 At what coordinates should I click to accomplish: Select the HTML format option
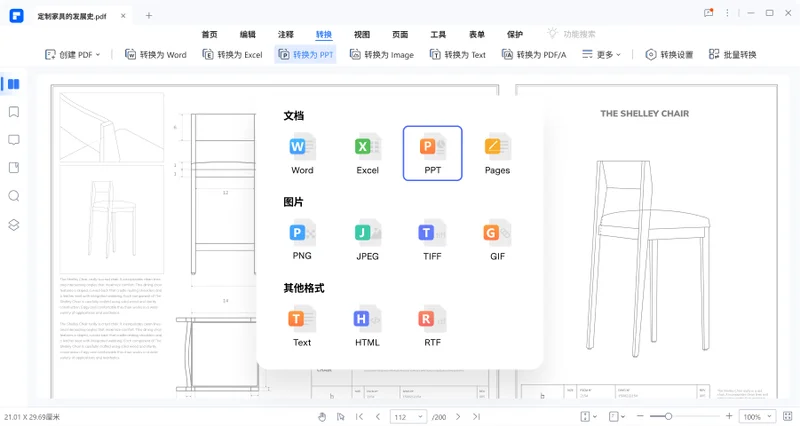tap(367, 327)
